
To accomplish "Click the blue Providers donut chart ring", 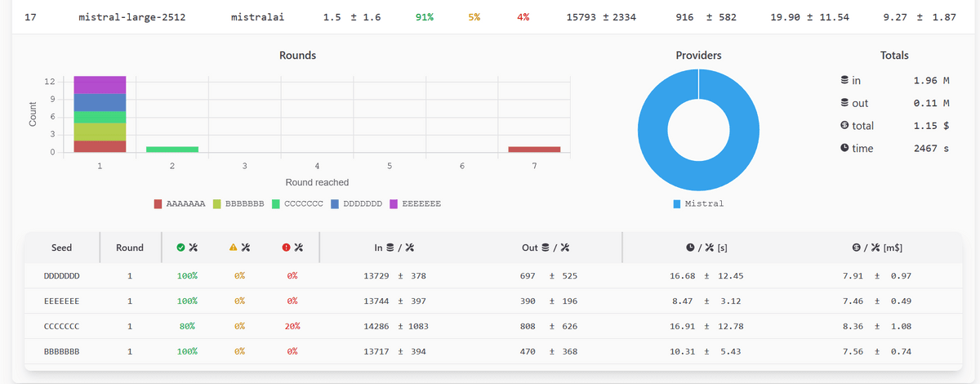I will pos(653,130).
